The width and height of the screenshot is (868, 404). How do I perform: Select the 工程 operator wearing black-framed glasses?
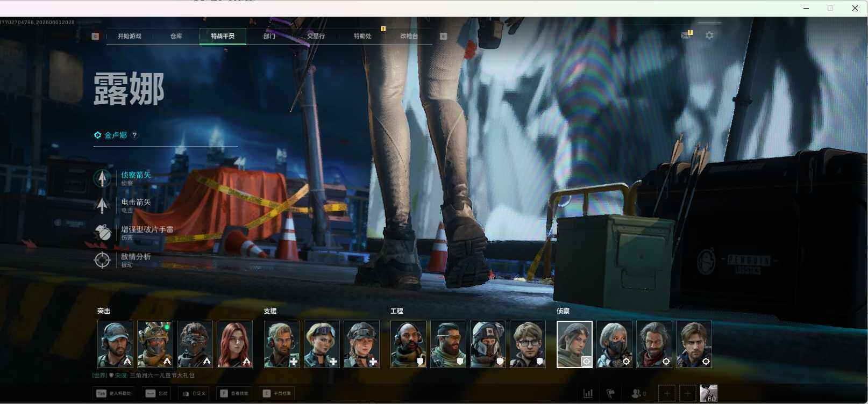point(528,344)
